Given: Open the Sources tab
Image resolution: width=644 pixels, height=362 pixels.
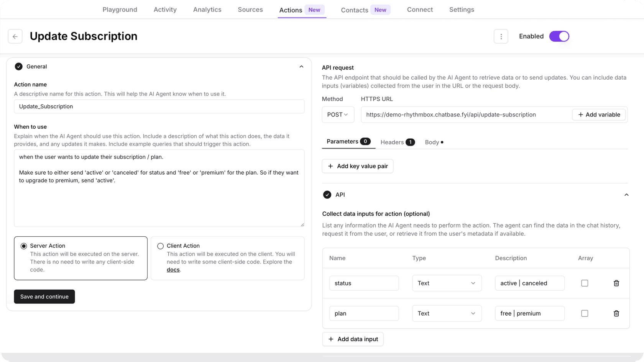Looking at the screenshot, I should [x=250, y=10].
